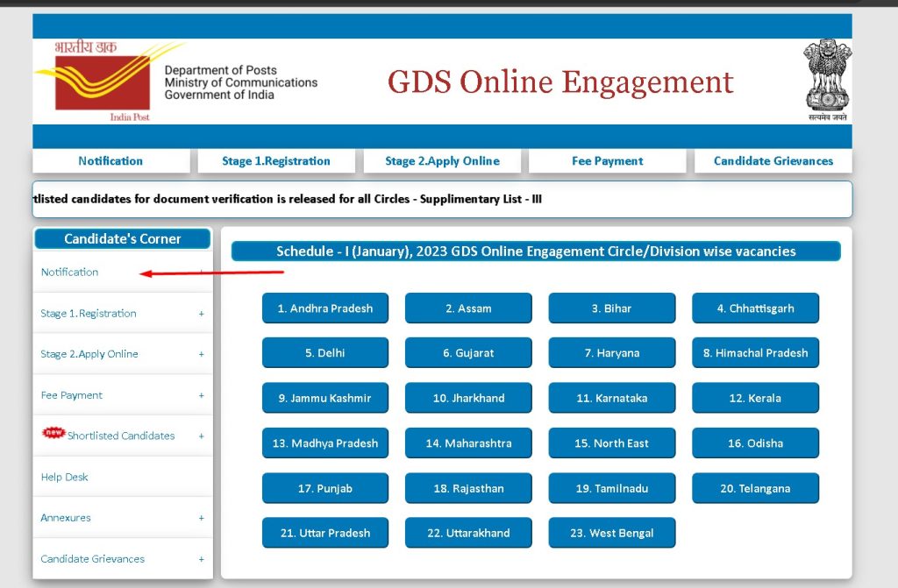Select Notification in Candidate's Corner
Image resolution: width=898 pixels, height=588 pixels.
[69, 272]
